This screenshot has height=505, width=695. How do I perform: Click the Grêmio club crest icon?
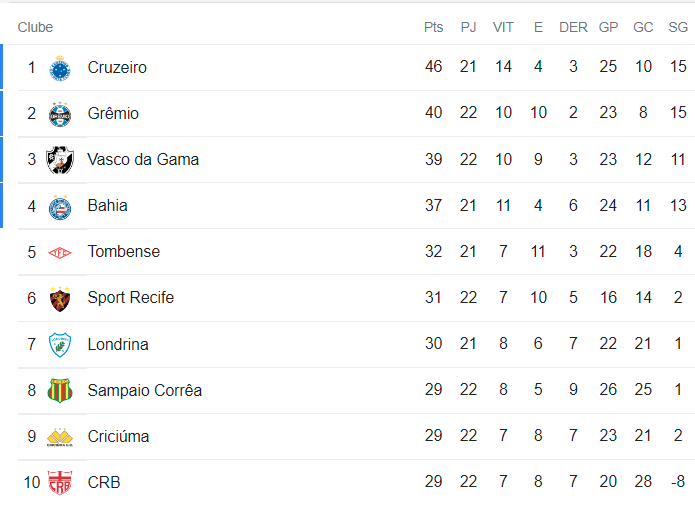point(61,114)
